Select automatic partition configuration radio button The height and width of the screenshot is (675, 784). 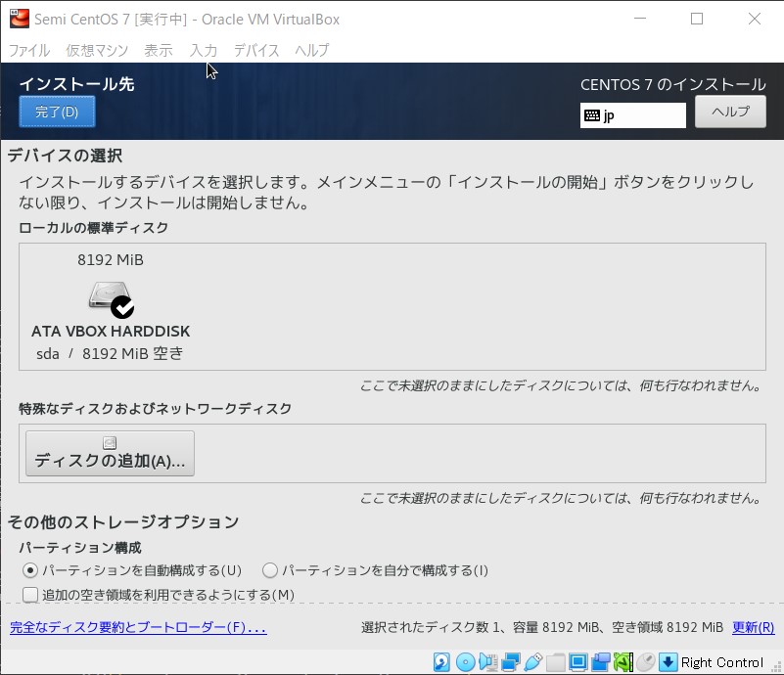point(30,570)
